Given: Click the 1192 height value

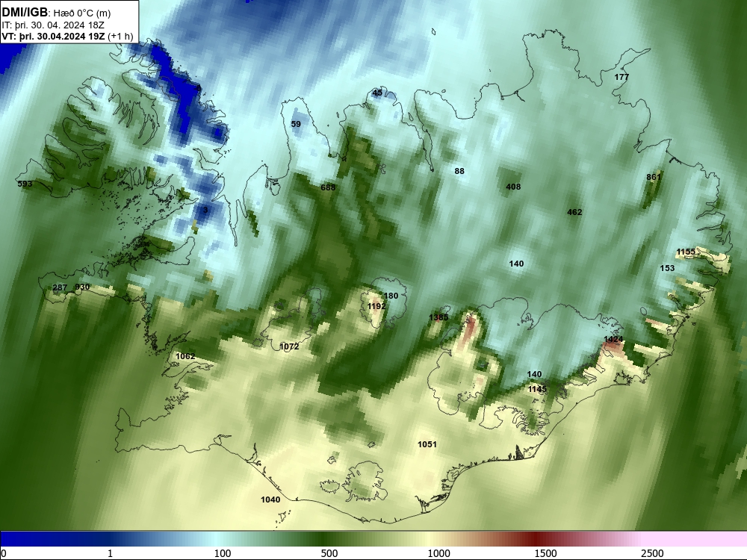Looking at the screenshot, I should (376, 306).
